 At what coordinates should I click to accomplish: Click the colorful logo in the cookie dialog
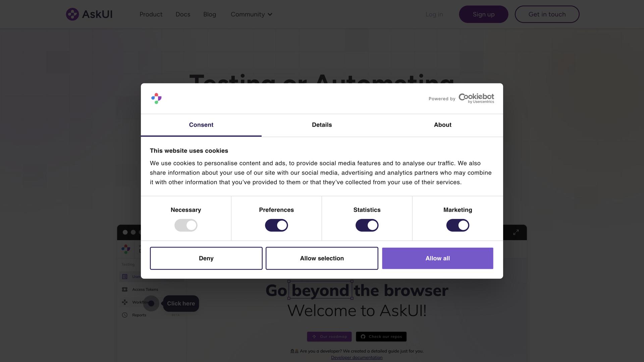(156, 99)
